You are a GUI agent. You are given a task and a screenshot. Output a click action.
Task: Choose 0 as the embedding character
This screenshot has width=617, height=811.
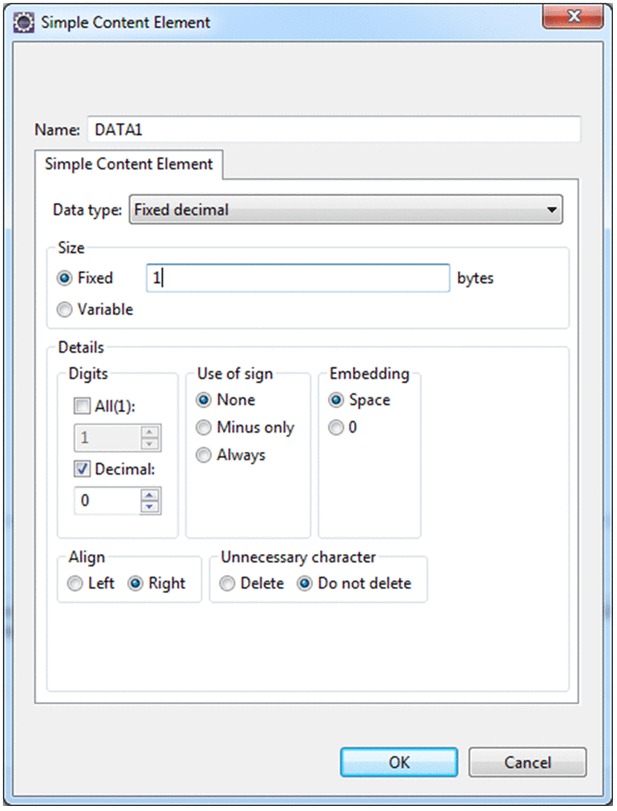click(x=337, y=427)
